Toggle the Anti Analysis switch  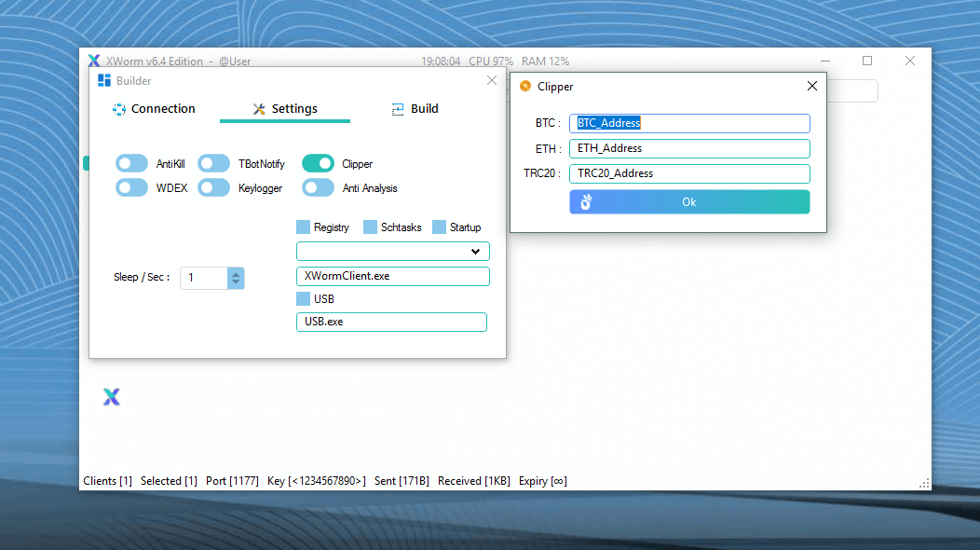(318, 188)
